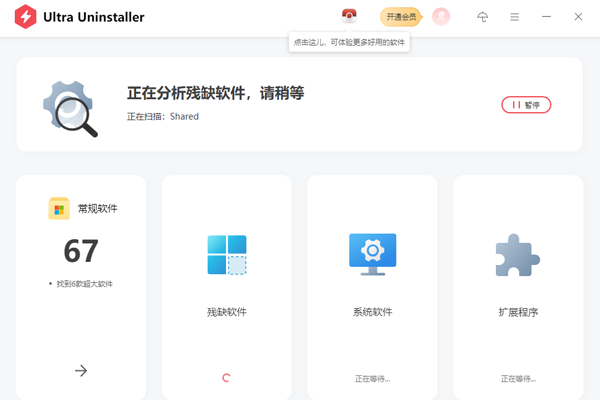Viewport: 600px width, 400px height.
Task: Click the 67 software count
Action: pyautogui.click(x=81, y=251)
